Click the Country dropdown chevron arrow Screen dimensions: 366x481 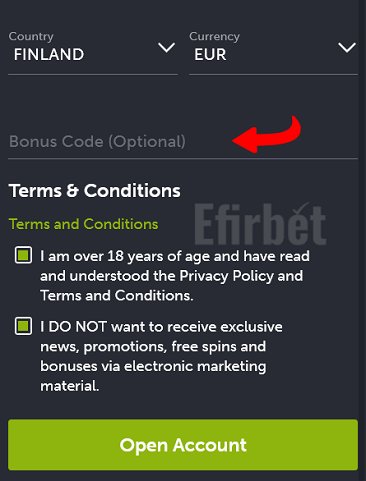tap(166, 48)
